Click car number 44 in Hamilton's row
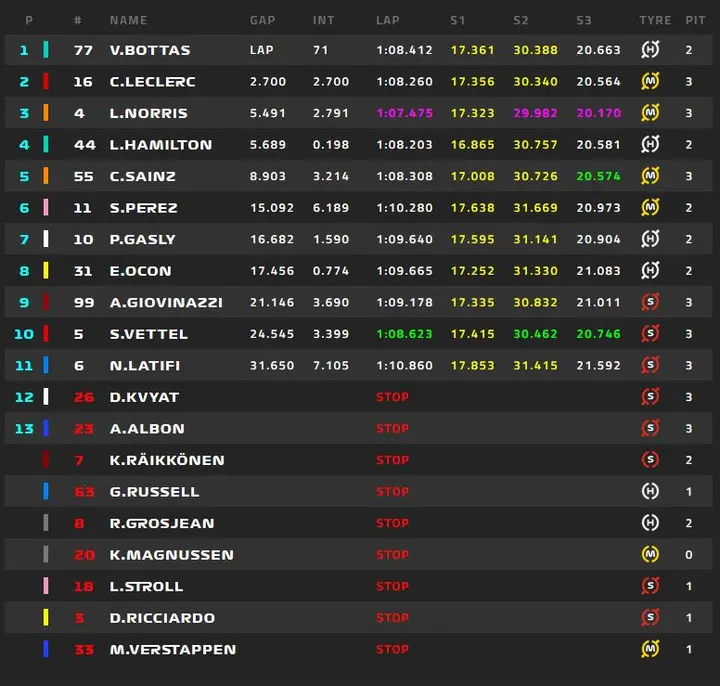 coord(84,145)
